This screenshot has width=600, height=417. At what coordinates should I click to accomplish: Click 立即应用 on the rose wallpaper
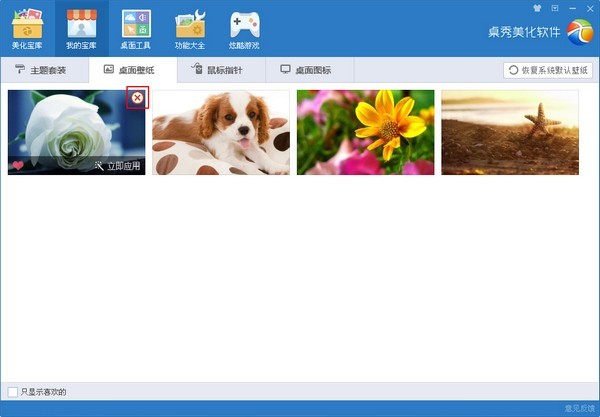117,166
